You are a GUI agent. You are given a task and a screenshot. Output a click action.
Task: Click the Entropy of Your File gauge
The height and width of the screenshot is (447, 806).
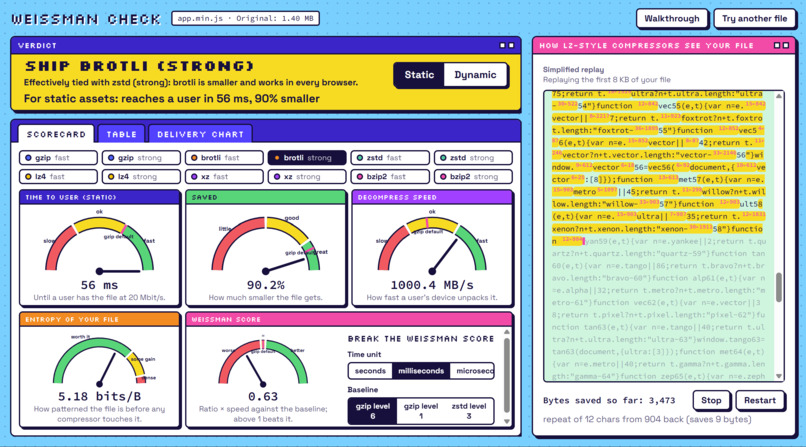[100, 360]
